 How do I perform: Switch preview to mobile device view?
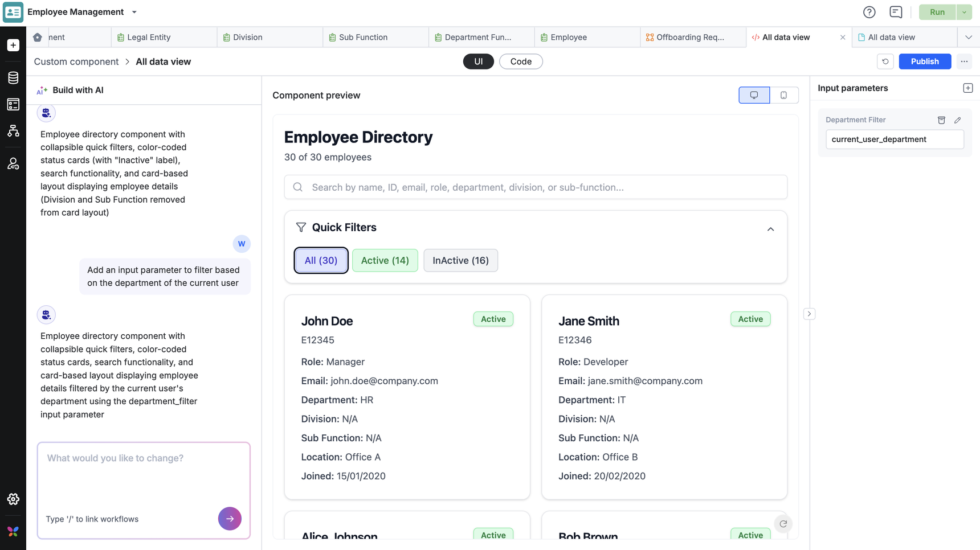[x=783, y=95]
